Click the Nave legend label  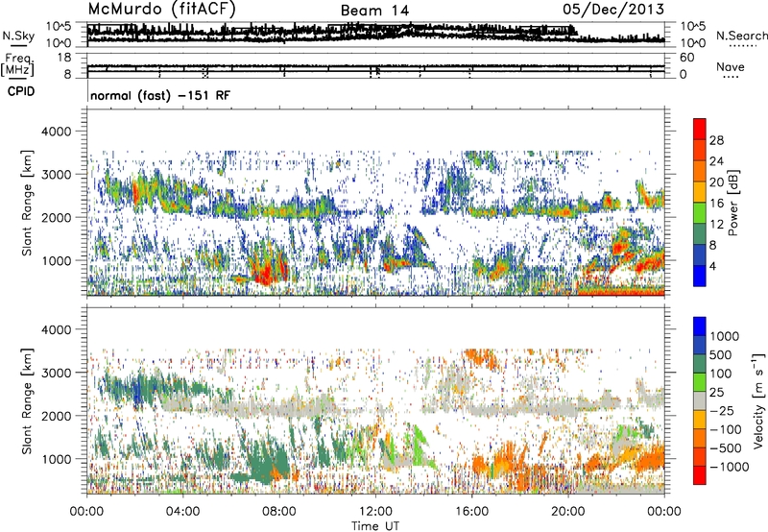tap(731, 66)
